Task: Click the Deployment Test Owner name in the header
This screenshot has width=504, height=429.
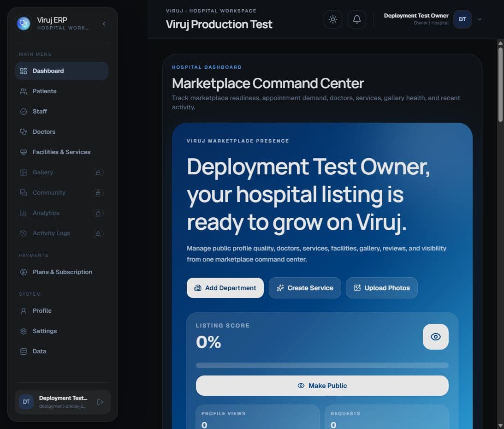Action: [416, 15]
